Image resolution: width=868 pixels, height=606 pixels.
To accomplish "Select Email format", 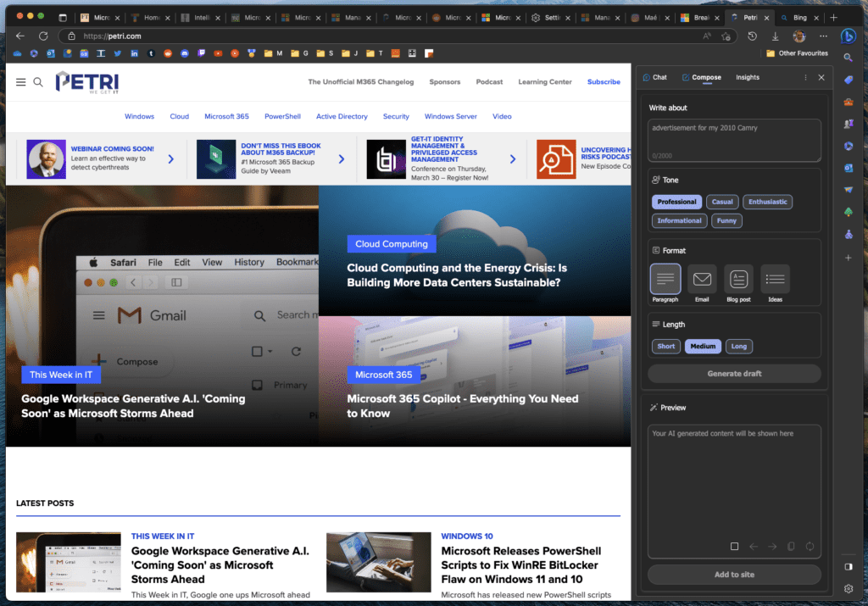I will [702, 283].
